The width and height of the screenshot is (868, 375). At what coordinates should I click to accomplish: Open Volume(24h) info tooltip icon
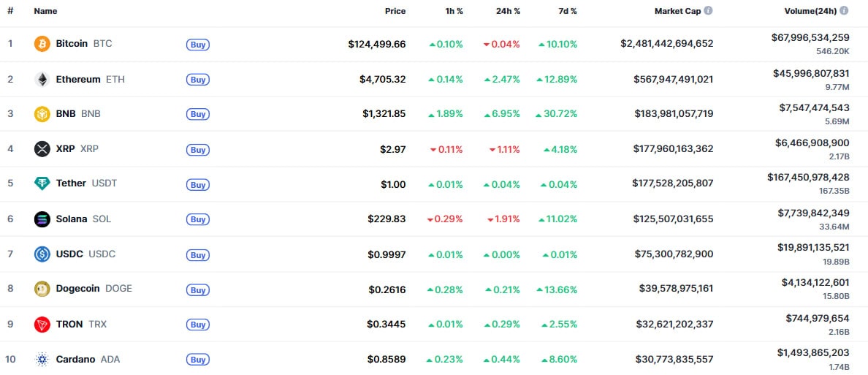pos(844,11)
